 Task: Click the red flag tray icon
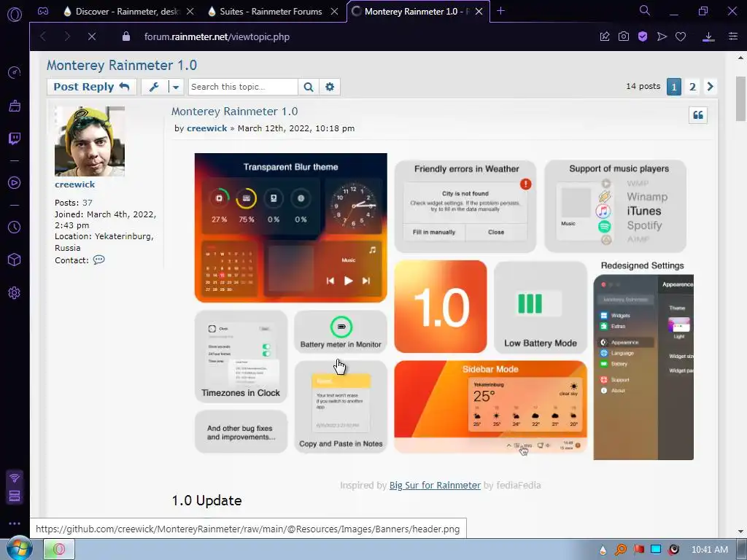click(638, 550)
